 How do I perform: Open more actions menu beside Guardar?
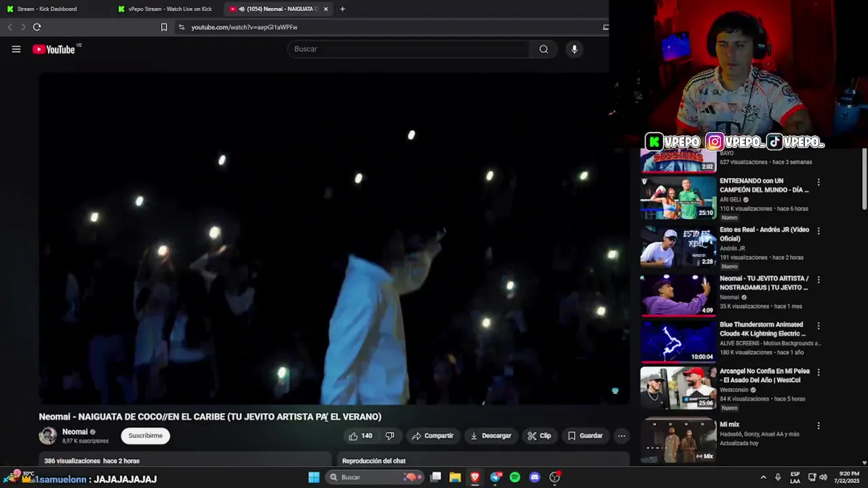(621, 436)
